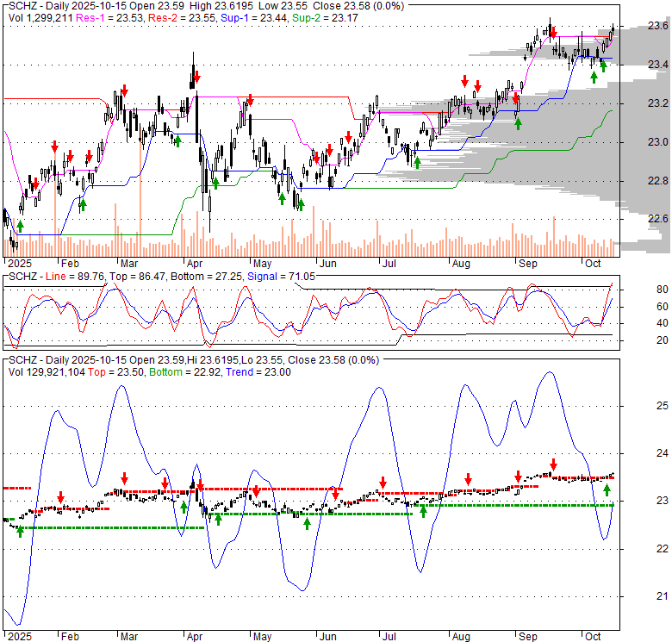This screenshot has width=672, height=642.
Task: Click the 40 level on the oscillator axis
Action: coord(663,323)
